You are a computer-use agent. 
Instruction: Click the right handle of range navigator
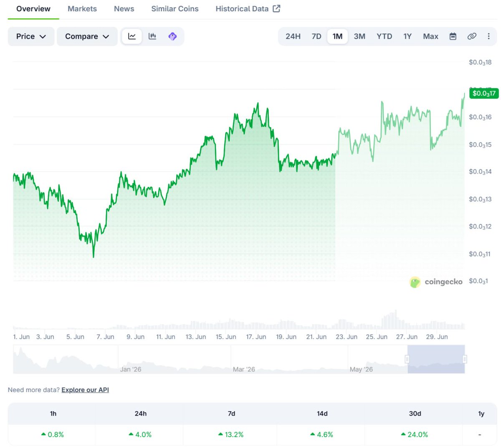(x=465, y=359)
